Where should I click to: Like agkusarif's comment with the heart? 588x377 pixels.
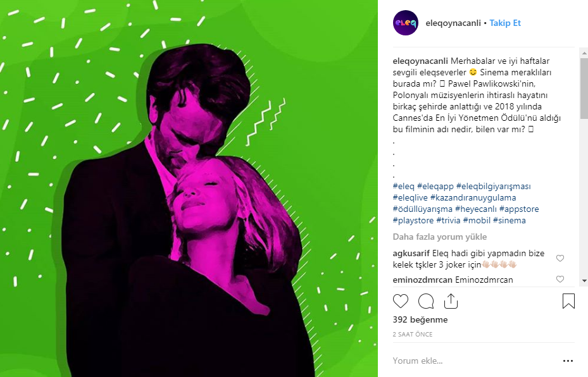click(x=560, y=258)
